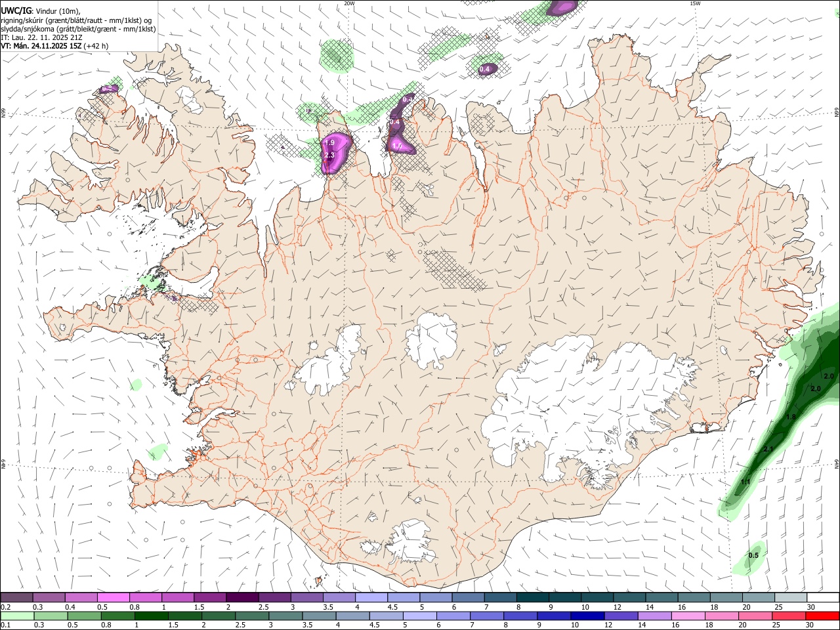Viewport: 840px width, 630px height.
Task: Click the '20W' longitude label at top
Action: [349, 3]
